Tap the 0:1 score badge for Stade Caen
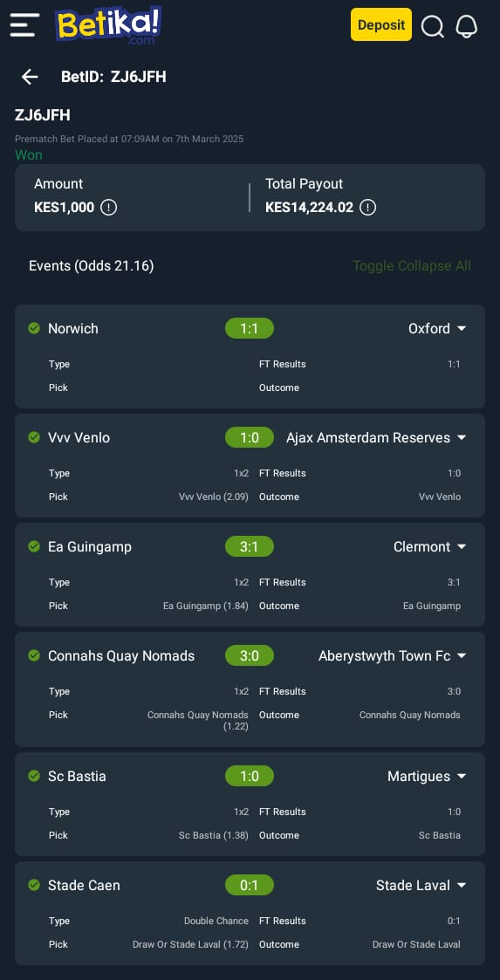The image size is (500, 980). (x=250, y=885)
